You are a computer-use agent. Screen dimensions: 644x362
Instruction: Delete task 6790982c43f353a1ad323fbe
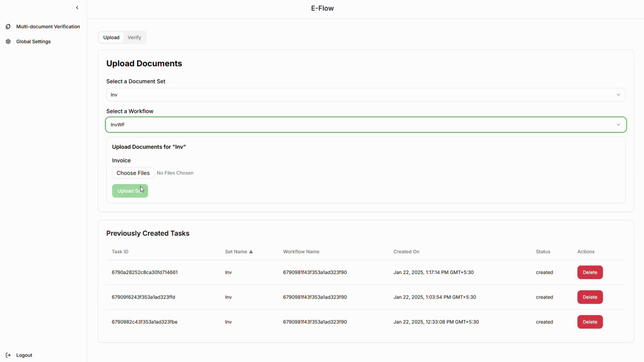coord(590,322)
